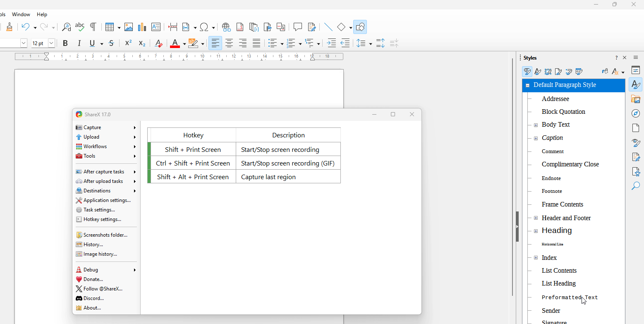Image resolution: width=644 pixels, height=324 pixels.
Task: Open After capture tasks in ShareX
Action: [106, 172]
